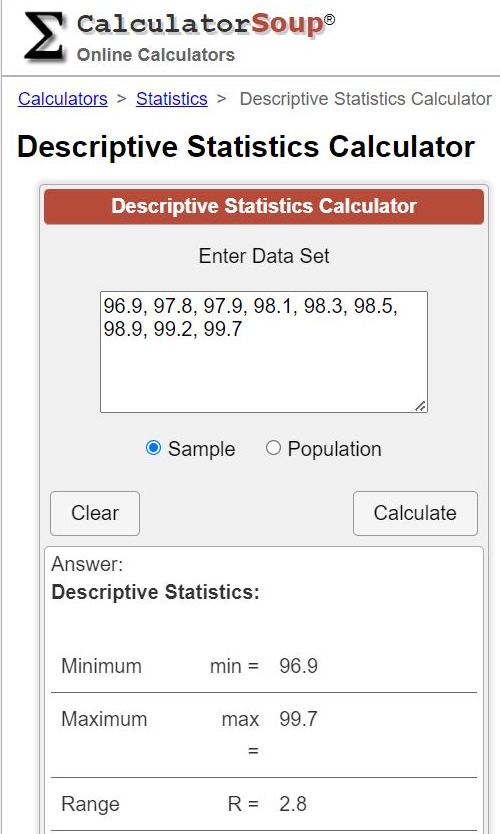500x834 pixels.
Task: Click the Range value 2.8 result
Action: pos(293,804)
